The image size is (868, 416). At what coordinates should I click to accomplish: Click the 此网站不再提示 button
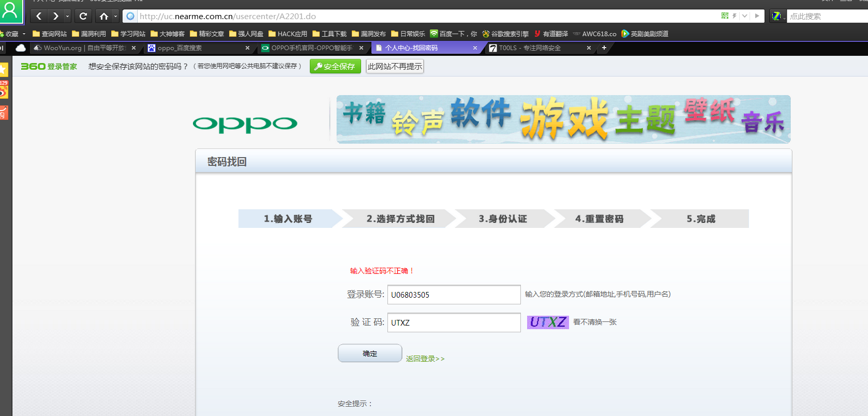click(395, 66)
